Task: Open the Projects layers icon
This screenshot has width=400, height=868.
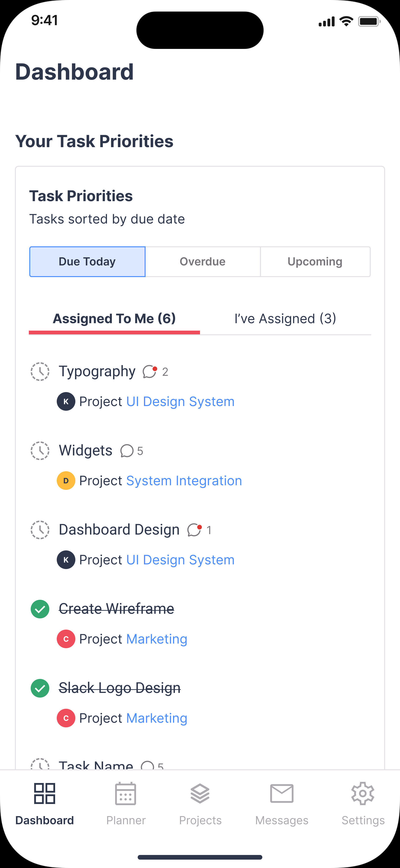Action: point(200,793)
